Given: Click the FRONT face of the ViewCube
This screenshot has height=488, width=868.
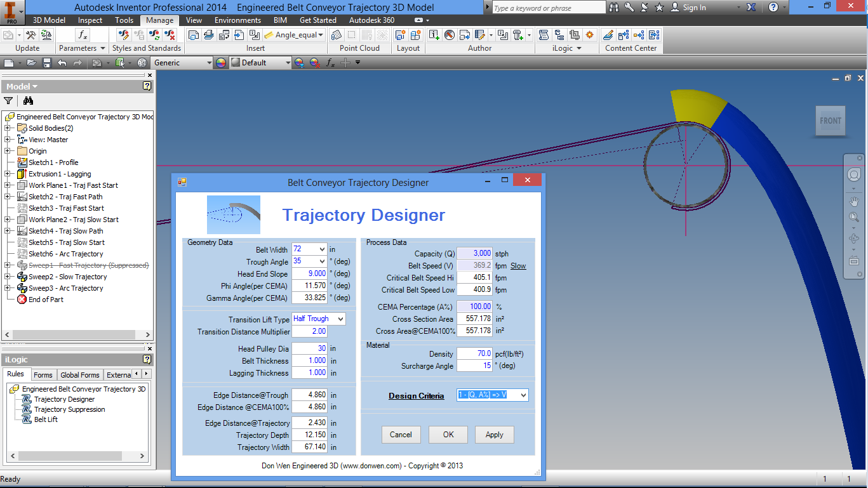Looking at the screenshot, I should 831,121.
